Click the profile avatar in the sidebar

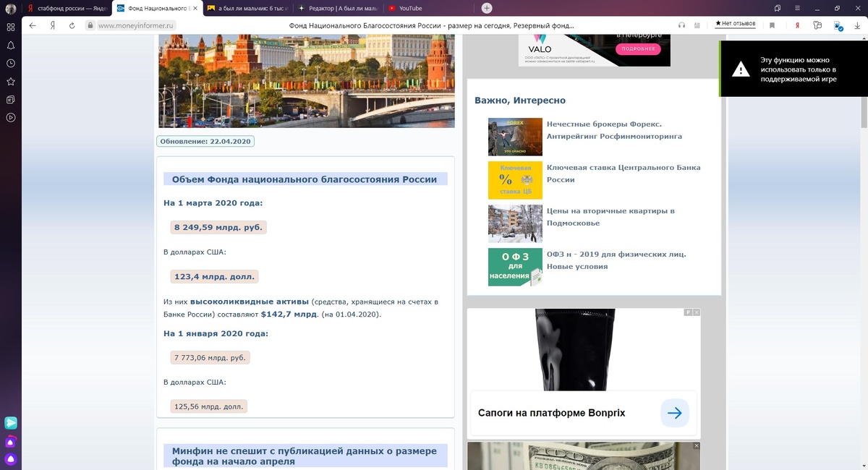point(10,9)
